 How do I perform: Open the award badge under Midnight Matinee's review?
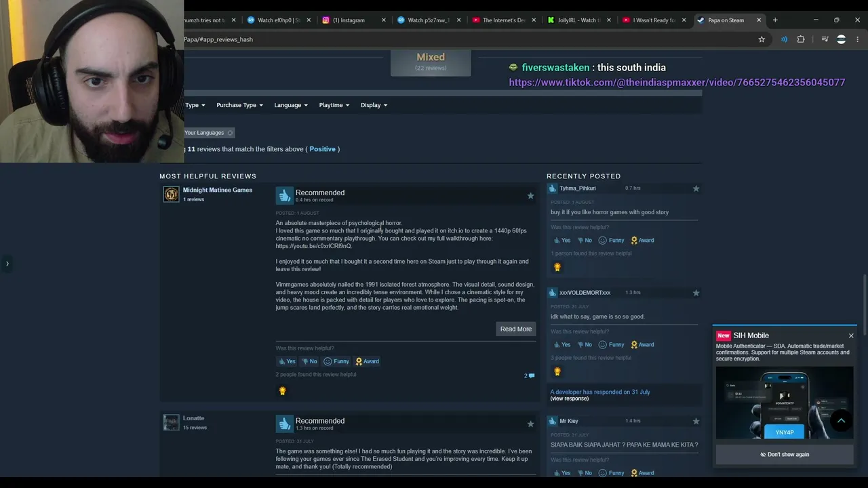tap(283, 391)
